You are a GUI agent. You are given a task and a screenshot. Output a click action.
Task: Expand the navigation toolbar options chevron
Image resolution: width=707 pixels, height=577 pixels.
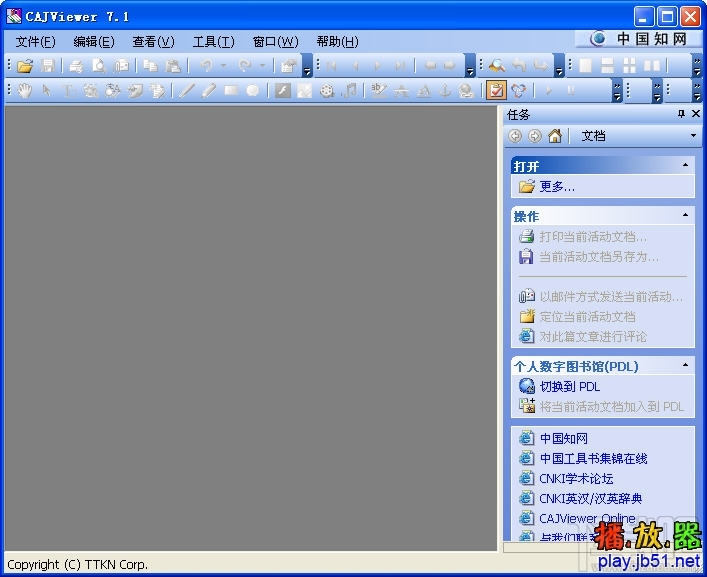[x=470, y=67]
